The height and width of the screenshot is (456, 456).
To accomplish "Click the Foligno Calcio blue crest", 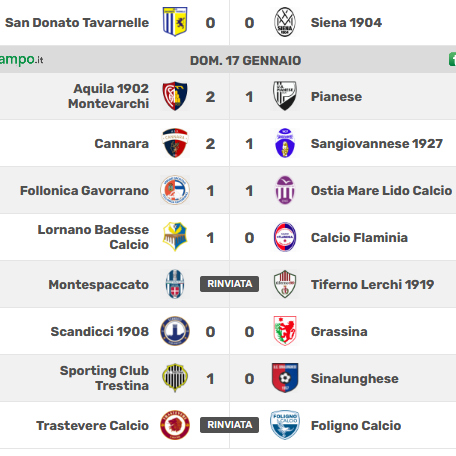I will click(x=285, y=425).
